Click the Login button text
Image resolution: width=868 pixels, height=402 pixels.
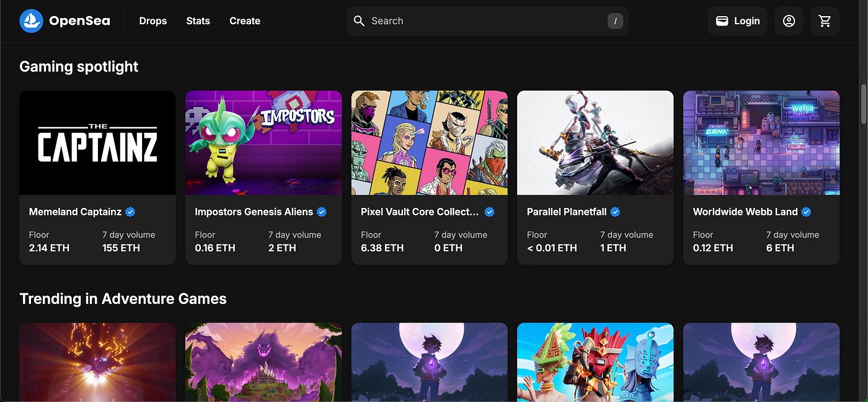[747, 21]
